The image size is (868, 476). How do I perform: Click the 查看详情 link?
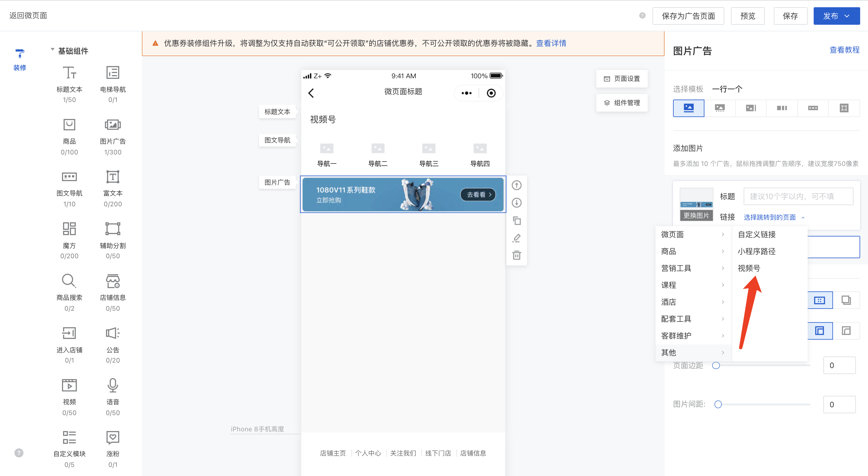click(x=551, y=43)
